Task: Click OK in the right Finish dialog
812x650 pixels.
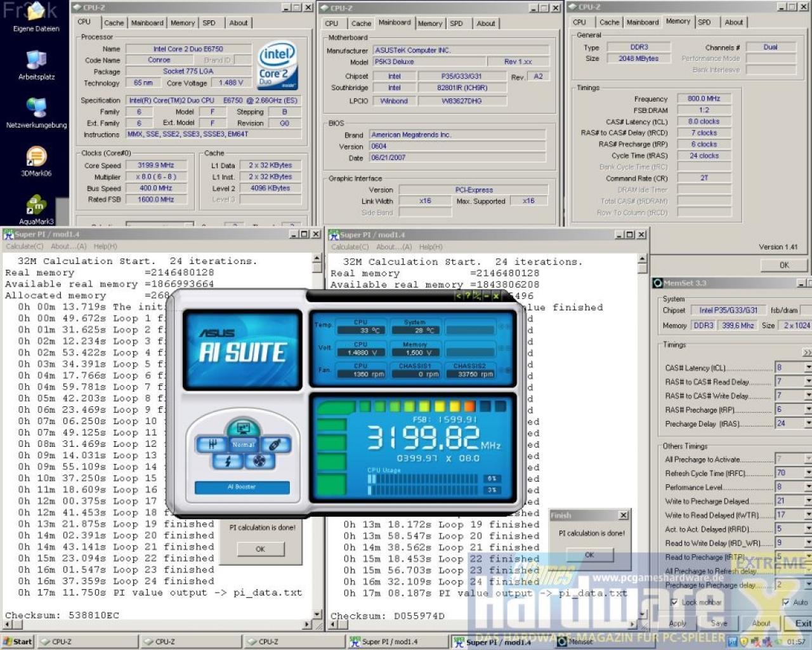Action: [589, 555]
